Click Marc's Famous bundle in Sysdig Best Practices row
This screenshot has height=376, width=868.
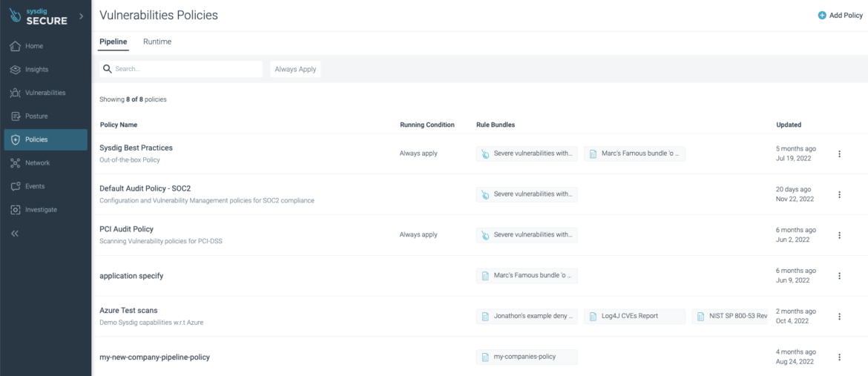634,154
